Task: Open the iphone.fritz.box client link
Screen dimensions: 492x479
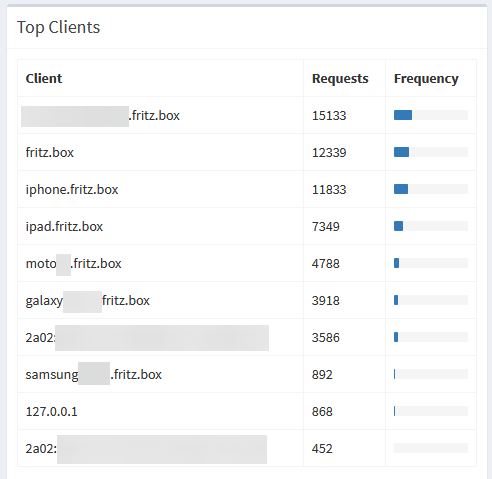Action: coord(72,190)
